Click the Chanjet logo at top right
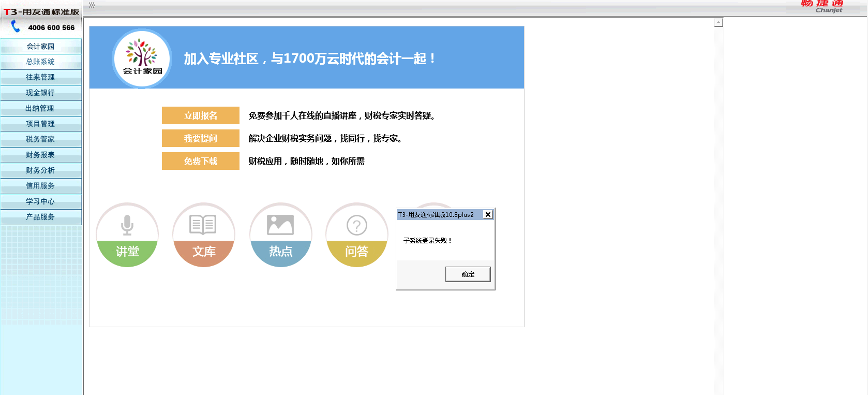This screenshot has width=868, height=395. (822, 6)
